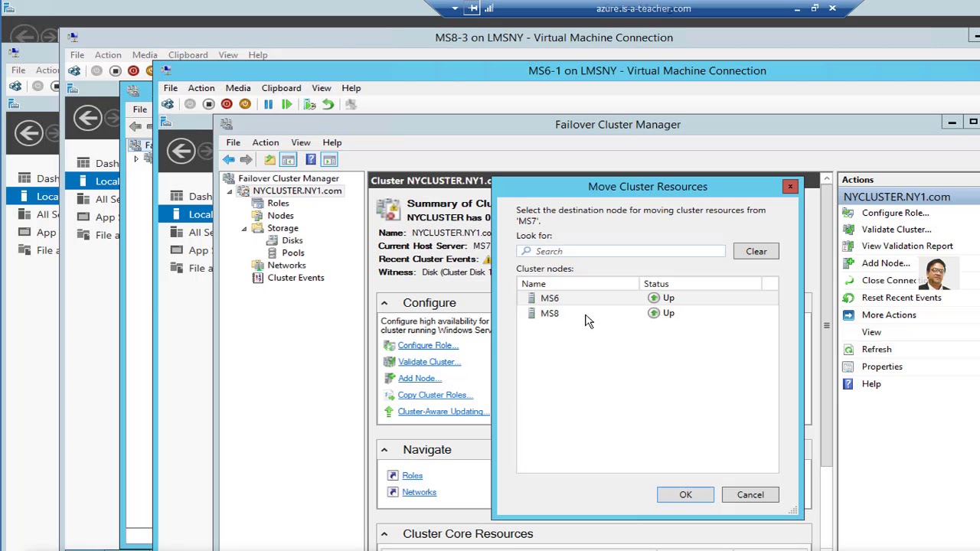
Task: Open the Clipboard menu in MS6-1 VM window
Action: 281,88
